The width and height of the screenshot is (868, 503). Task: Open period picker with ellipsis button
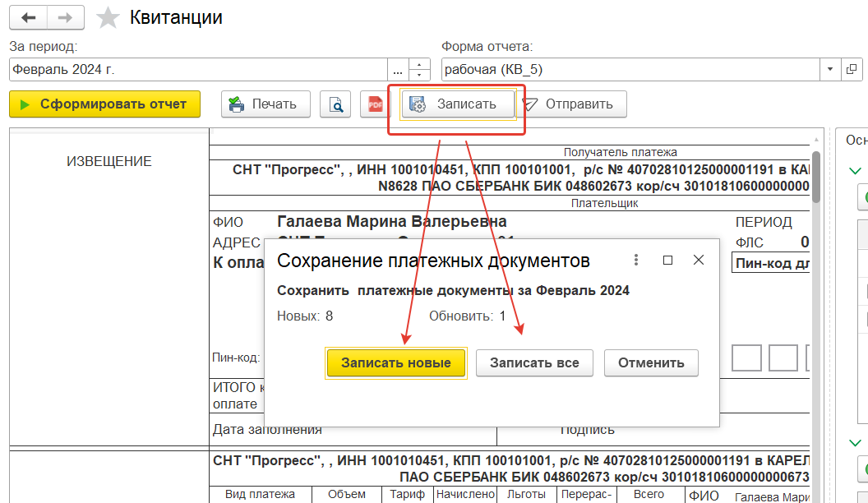click(x=398, y=69)
